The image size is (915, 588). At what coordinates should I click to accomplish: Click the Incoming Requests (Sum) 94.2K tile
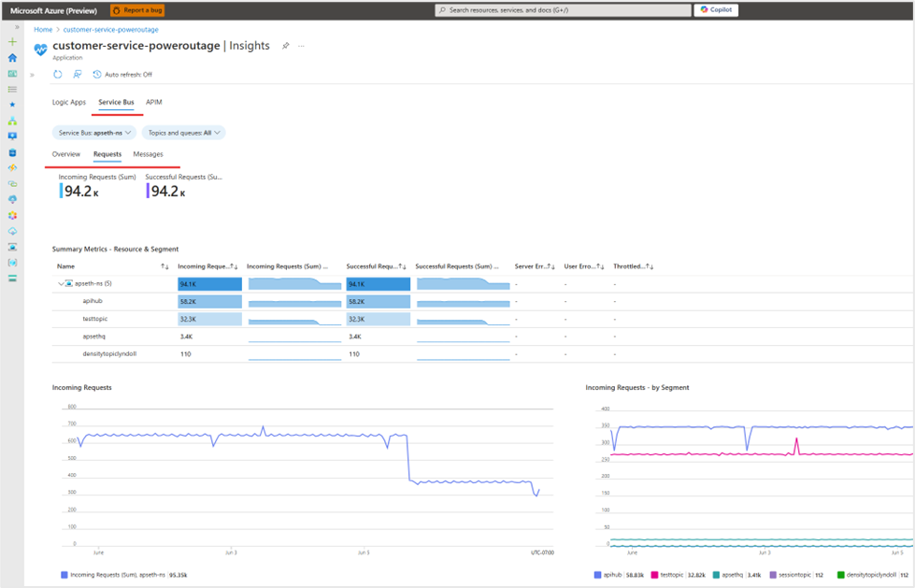(97, 186)
